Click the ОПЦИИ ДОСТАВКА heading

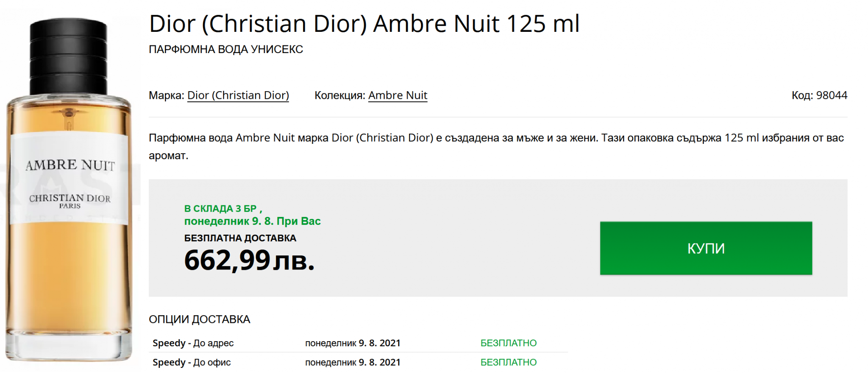tap(200, 320)
